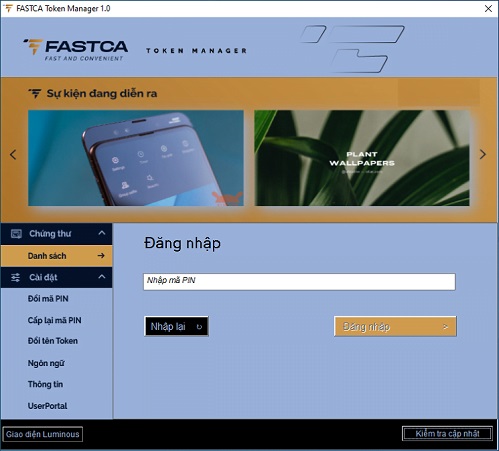Open the Plant Wallpapers event banner
The width and height of the screenshot is (499, 451).
(362, 158)
